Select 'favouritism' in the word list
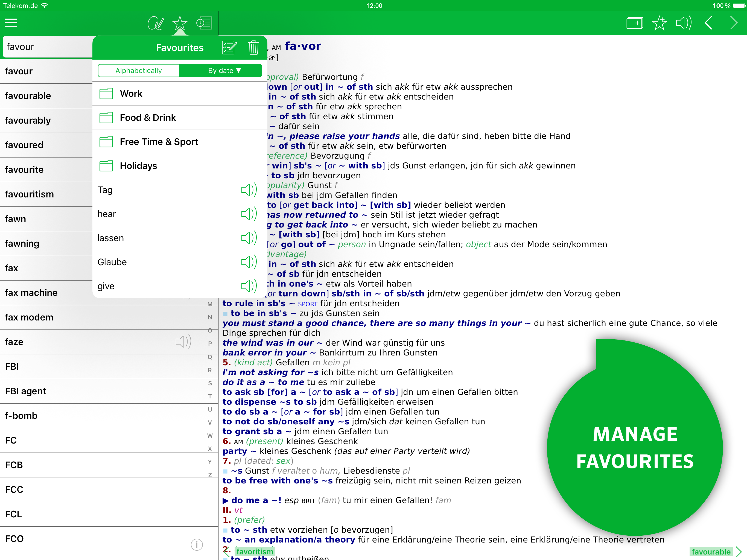This screenshot has height=560, width=747. click(29, 194)
